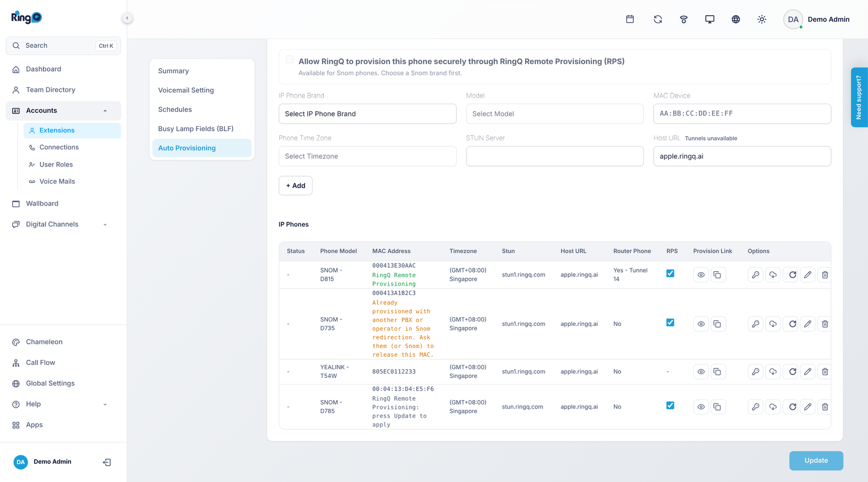Click the refresh sync icon in header

pos(658,20)
